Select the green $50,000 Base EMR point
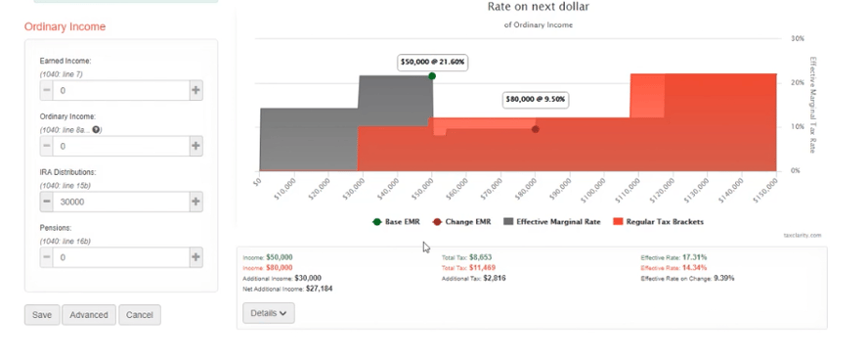Viewport: 868px width, 361px height. tap(432, 76)
